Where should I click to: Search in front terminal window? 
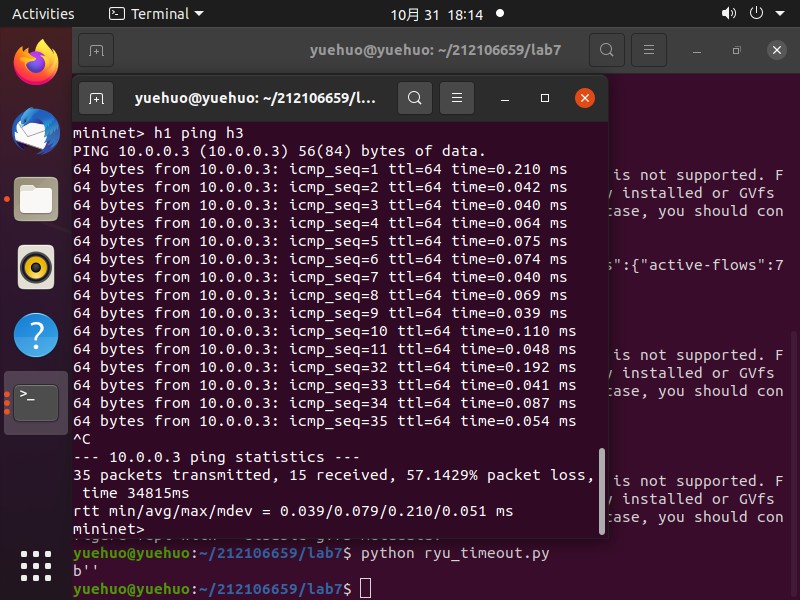415,98
